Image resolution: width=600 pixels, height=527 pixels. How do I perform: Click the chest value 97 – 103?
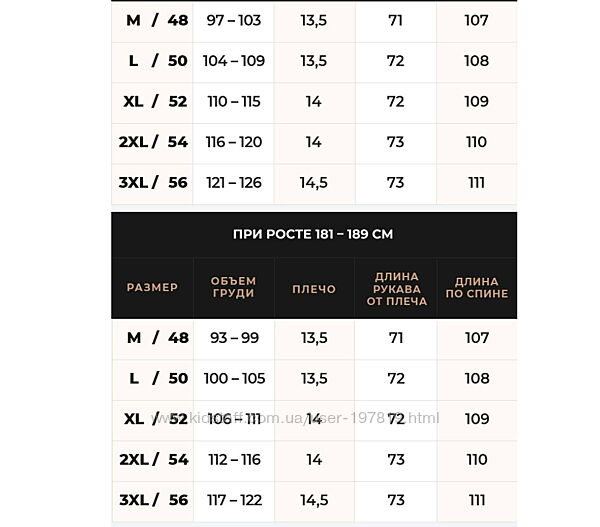coord(233,20)
